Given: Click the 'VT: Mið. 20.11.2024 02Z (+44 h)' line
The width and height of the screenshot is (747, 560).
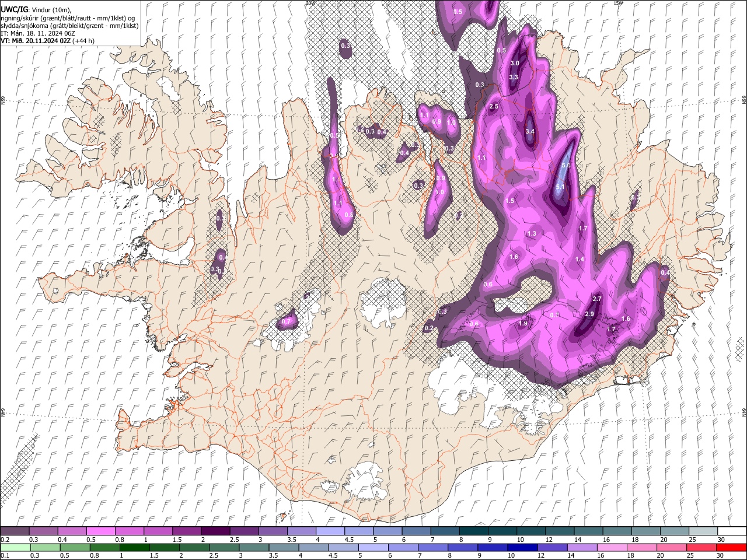Looking at the screenshot, I should [48, 41].
